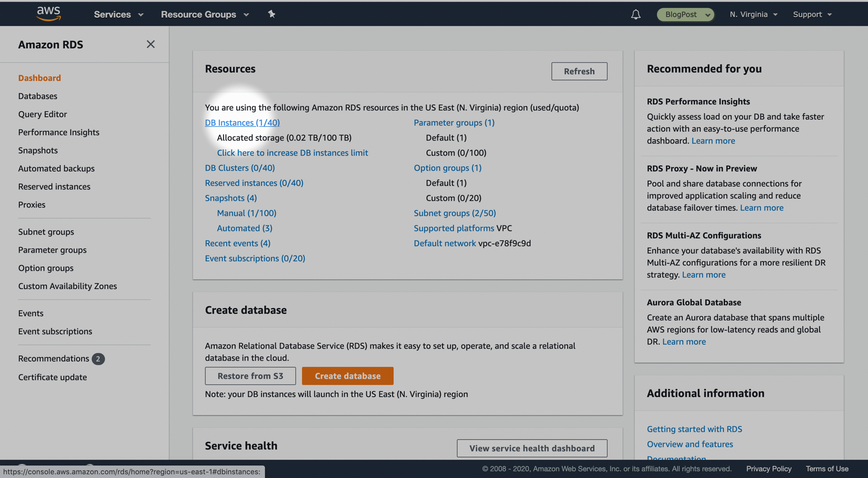Open the BlogPost account dropdown
868x478 pixels.
[685, 14]
